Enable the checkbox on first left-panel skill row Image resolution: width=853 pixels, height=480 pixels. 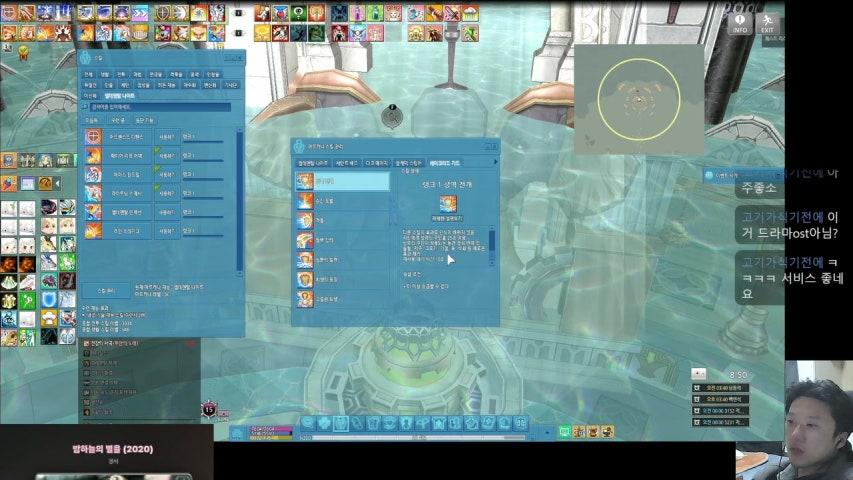click(x=157, y=136)
